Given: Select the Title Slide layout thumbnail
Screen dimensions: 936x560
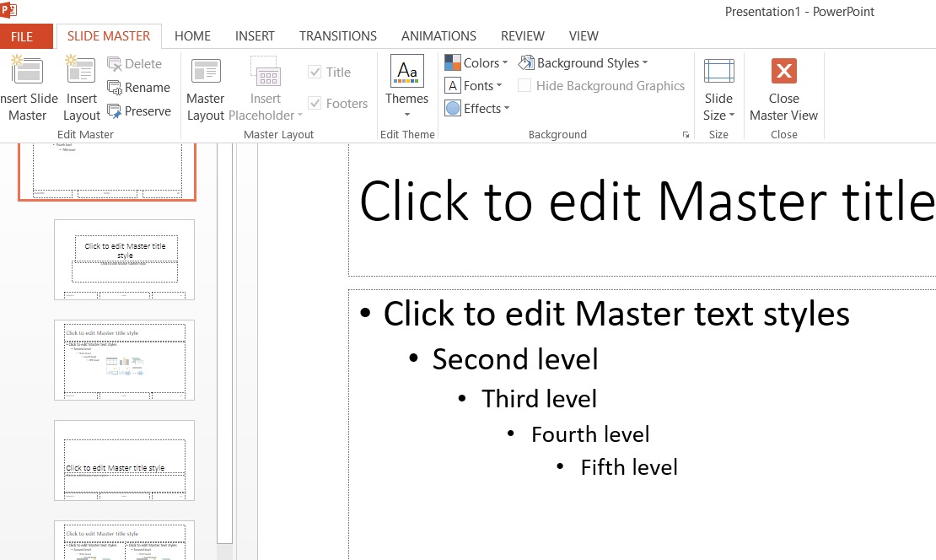Looking at the screenshot, I should pyautogui.click(x=125, y=259).
